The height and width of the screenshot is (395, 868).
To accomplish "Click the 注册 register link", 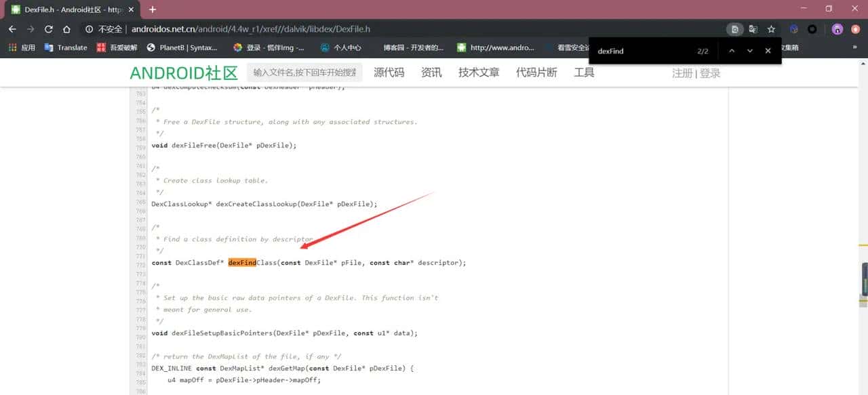I will click(x=682, y=72).
